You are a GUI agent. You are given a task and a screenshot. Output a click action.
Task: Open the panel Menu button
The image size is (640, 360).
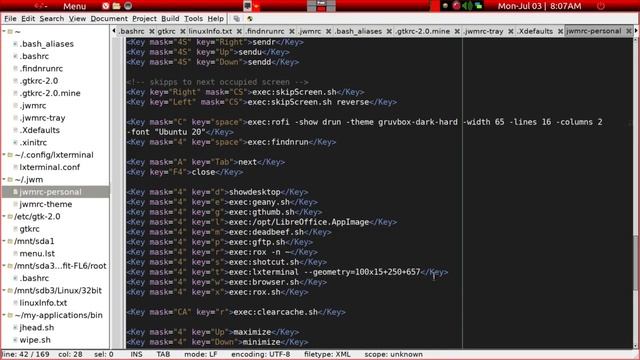point(74,6)
